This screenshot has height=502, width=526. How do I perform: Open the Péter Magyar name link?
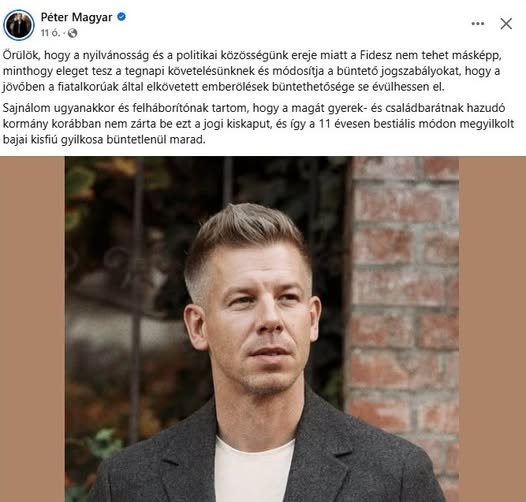pos(76,17)
